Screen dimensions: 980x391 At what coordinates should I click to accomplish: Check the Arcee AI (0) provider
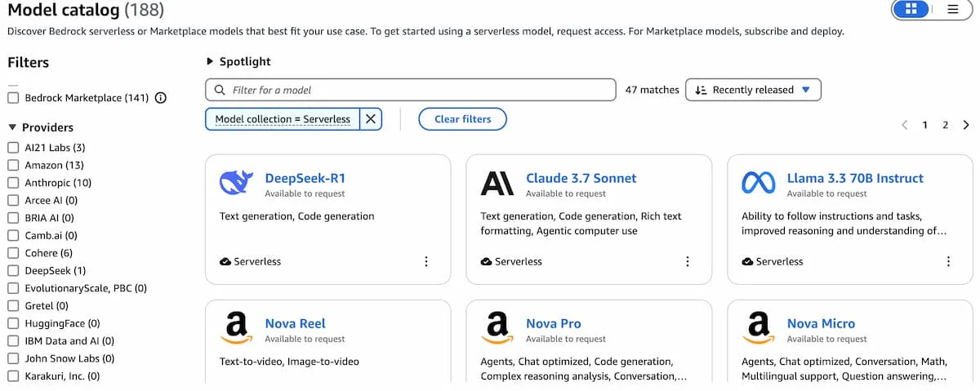pyautogui.click(x=13, y=200)
